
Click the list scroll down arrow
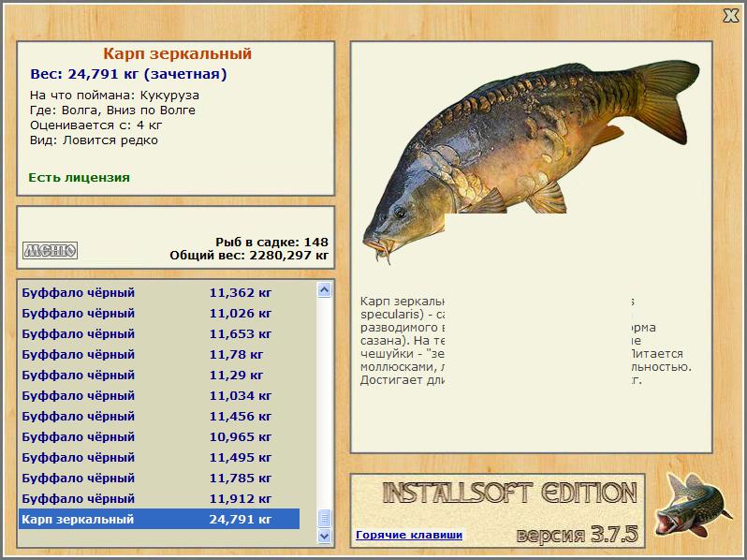point(325,536)
